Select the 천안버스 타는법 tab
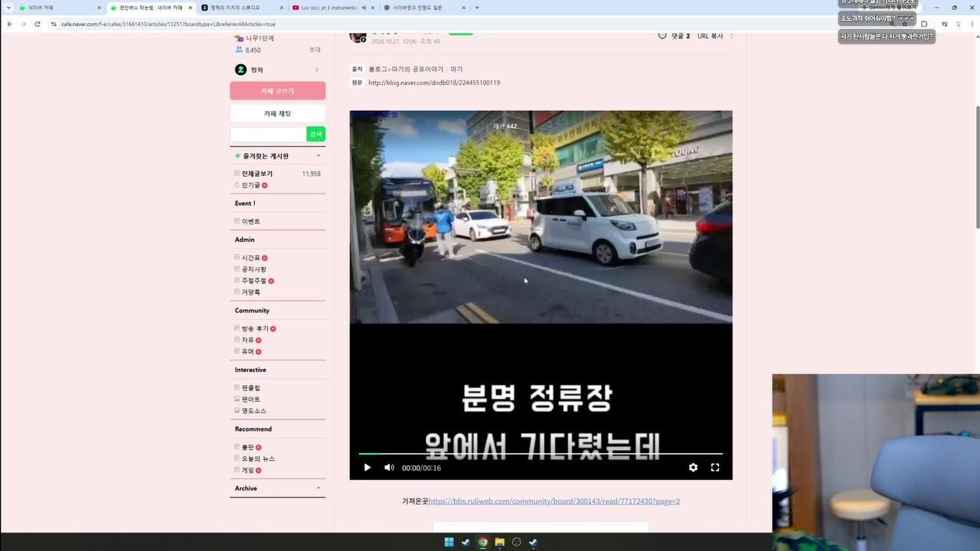980x551 pixels. click(151, 8)
